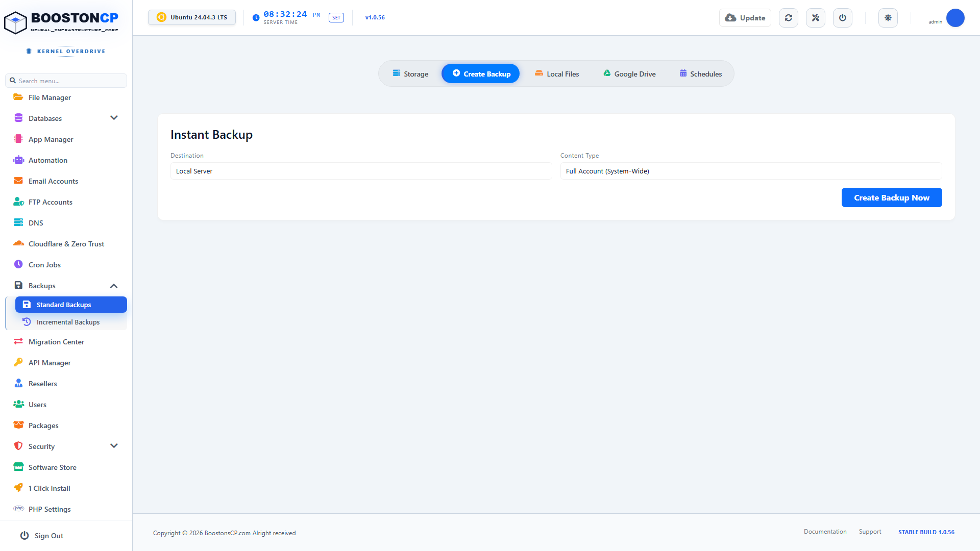980x551 pixels.
Task: Switch to the Local Files tab
Action: point(557,74)
